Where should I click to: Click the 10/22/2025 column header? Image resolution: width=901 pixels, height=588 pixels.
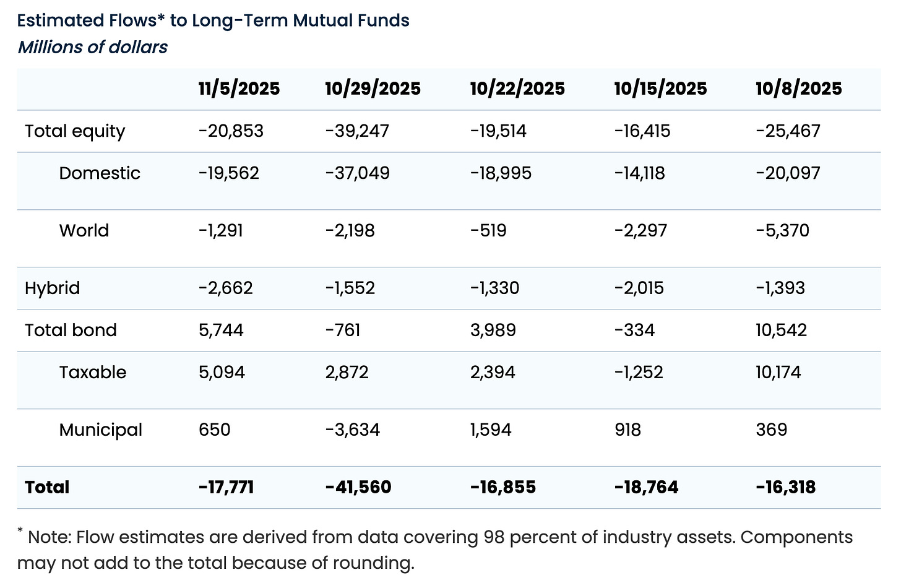coord(517,89)
